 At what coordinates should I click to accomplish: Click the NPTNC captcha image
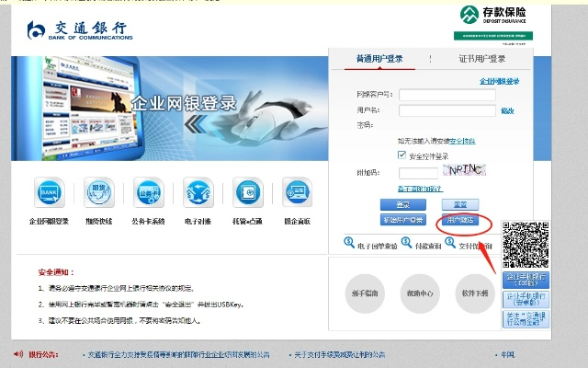[464, 170]
